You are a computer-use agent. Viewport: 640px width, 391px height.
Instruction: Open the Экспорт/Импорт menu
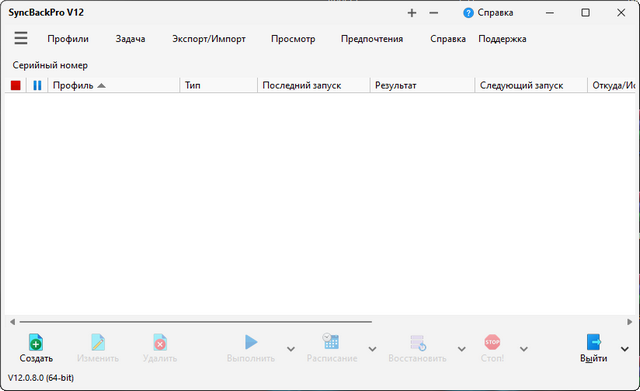(209, 39)
